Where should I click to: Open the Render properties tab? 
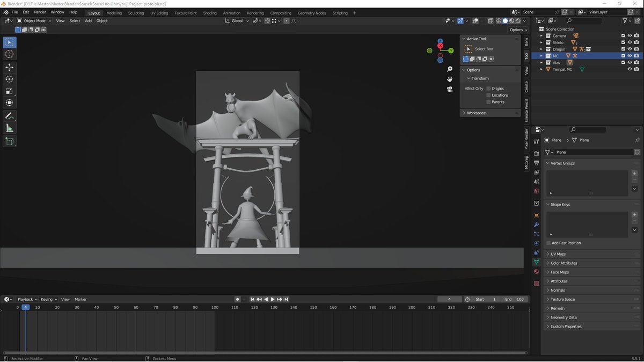(x=536, y=153)
